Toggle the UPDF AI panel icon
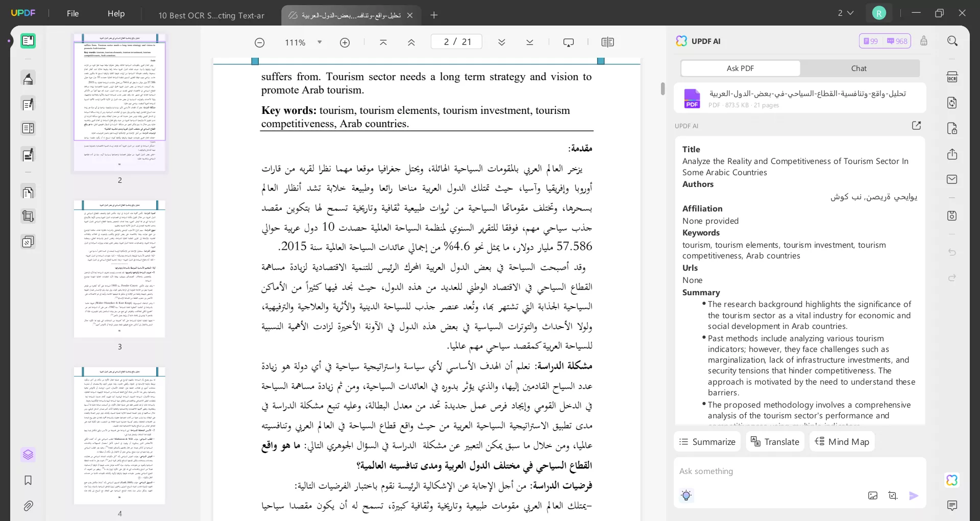This screenshot has width=980, height=521. pyautogui.click(x=952, y=480)
